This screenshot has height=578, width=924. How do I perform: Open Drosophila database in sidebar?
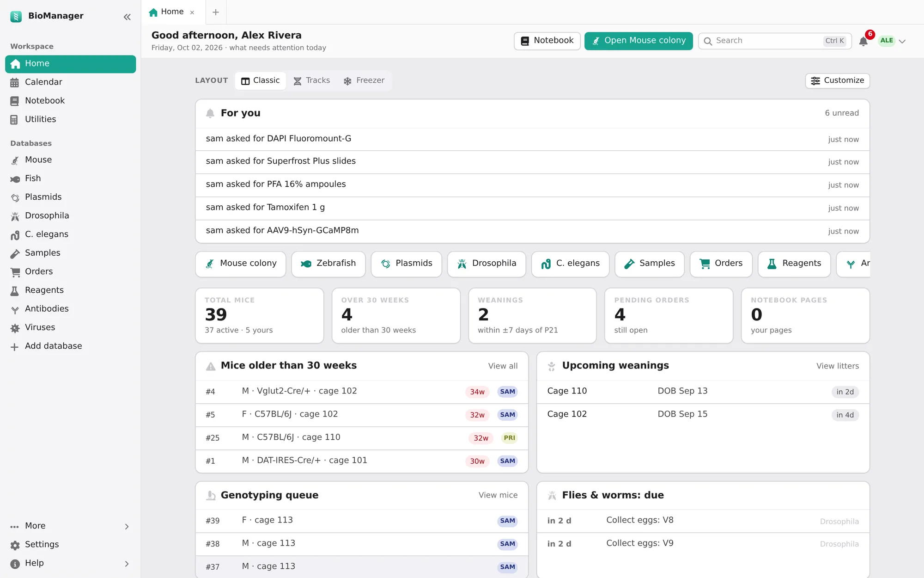(x=70, y=215)
